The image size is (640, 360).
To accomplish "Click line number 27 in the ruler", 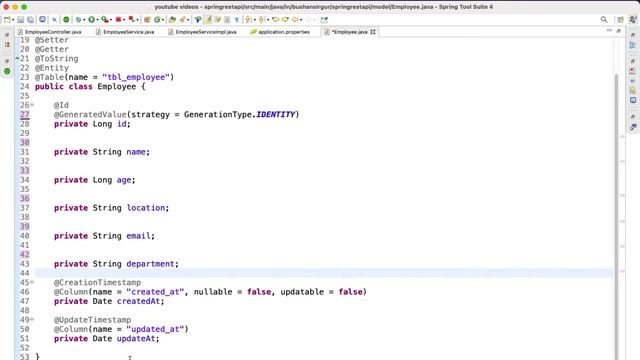I will pyautogui.click(x=24, y=115).
